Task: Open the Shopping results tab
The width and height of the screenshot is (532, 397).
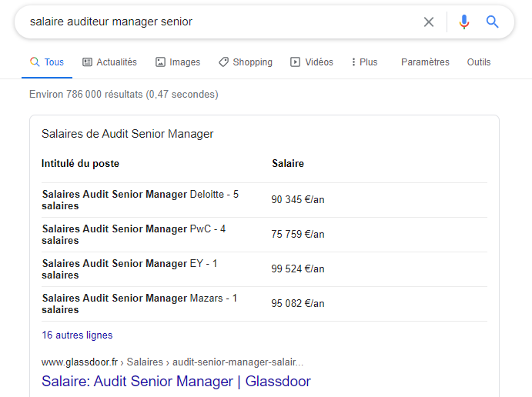Action: [246, 62]
